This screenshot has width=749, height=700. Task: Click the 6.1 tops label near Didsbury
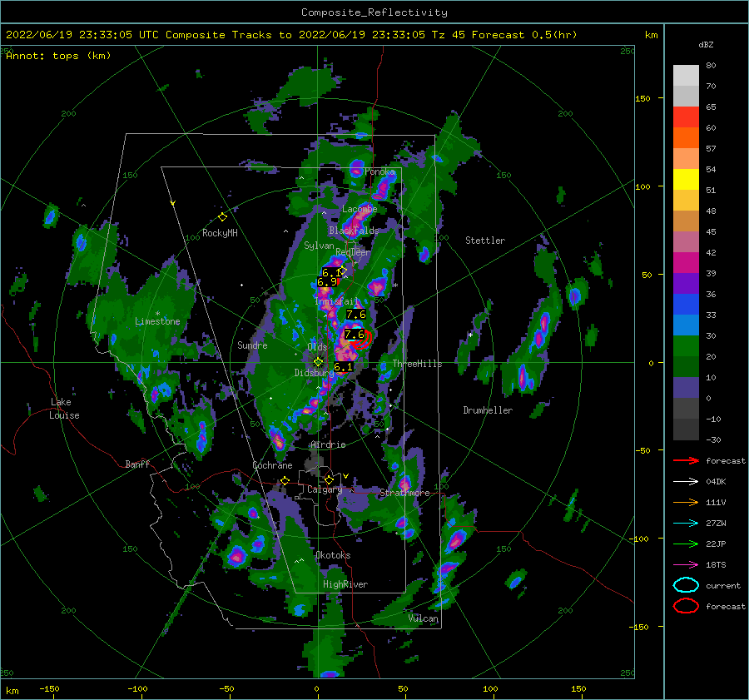343,367
